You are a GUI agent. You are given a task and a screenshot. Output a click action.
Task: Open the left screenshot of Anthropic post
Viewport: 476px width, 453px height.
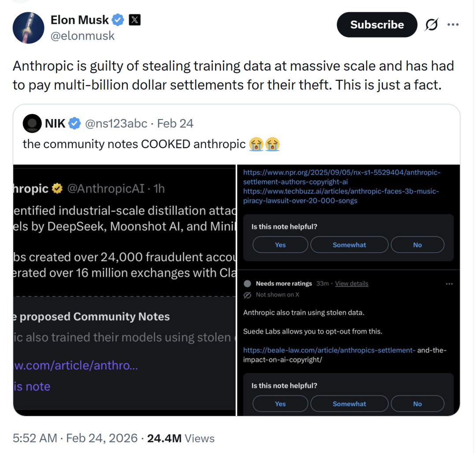(x=124, y=290)
